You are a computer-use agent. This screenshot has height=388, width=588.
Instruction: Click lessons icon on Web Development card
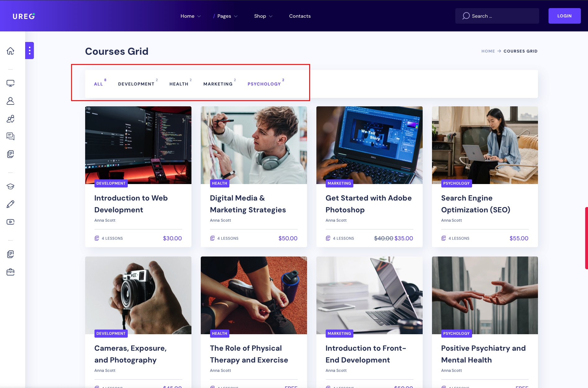tap(97, 238)
